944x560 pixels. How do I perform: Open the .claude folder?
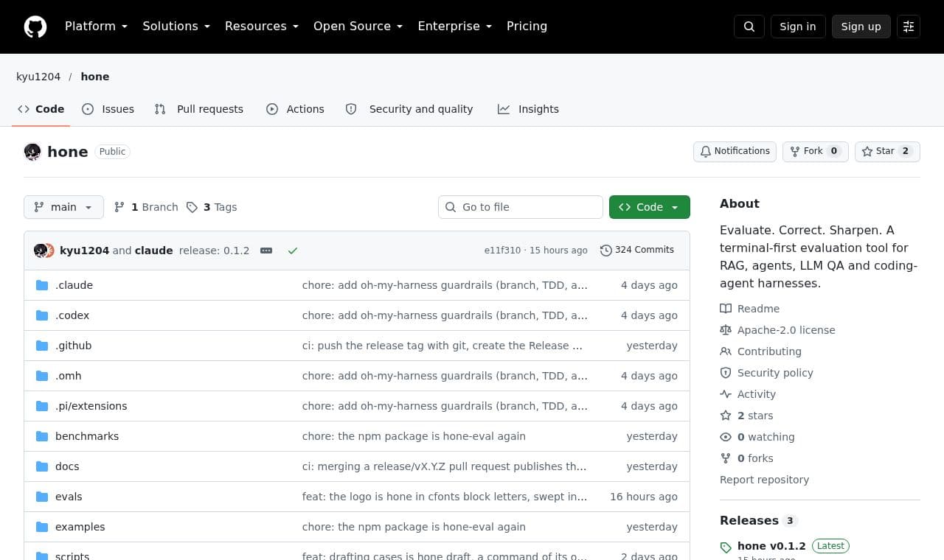[74, 285]
